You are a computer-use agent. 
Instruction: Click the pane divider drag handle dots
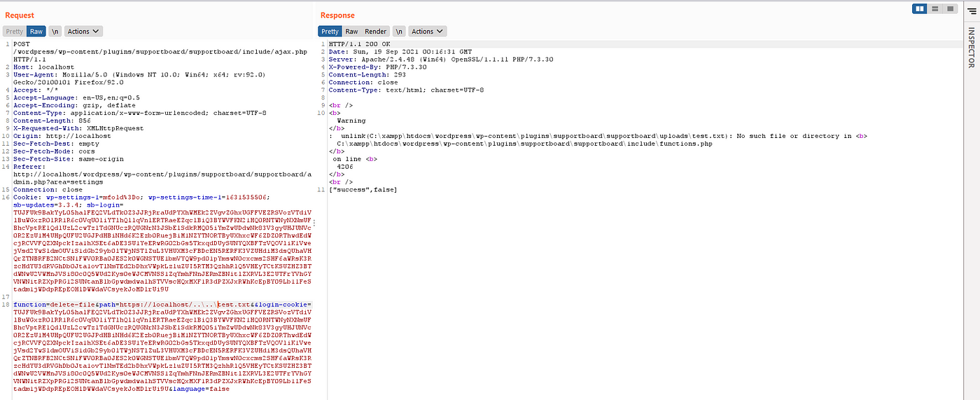pyautogui.click(x=314, y=223)
